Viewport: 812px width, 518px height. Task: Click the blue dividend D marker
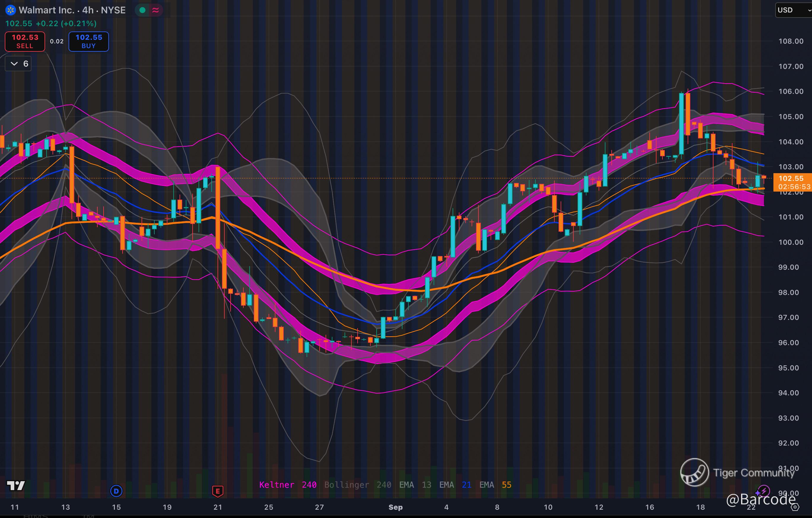click(116, 491)
